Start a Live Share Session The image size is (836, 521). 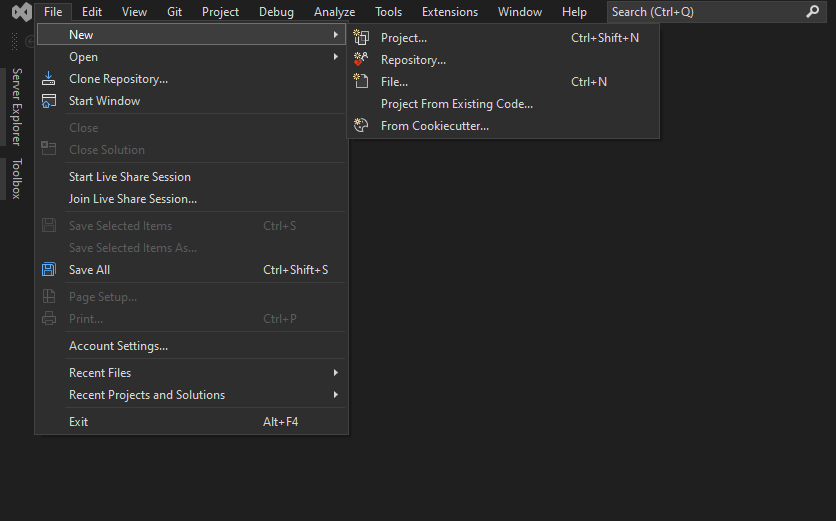(x=129, y=177)
